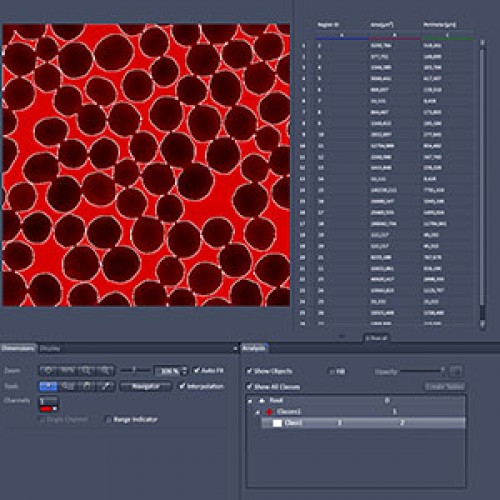
Task: Uncheck Show Objects in Analysis panel
Action: (x=249, y=371)
